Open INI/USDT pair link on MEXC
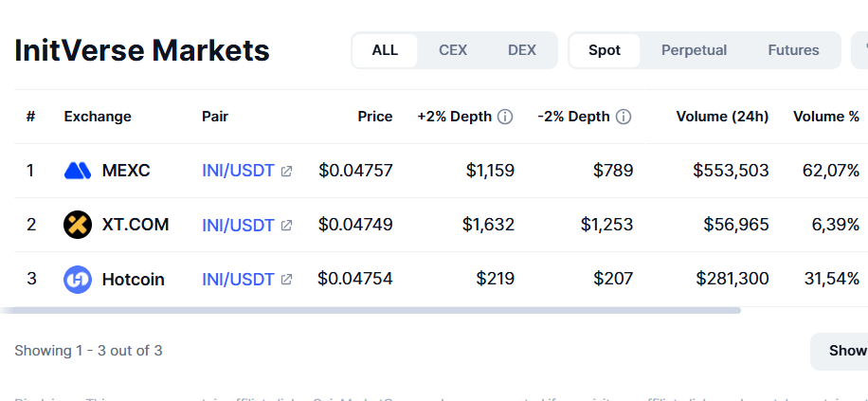The height and width of the screenshot is (401, 868). [238, 171]
